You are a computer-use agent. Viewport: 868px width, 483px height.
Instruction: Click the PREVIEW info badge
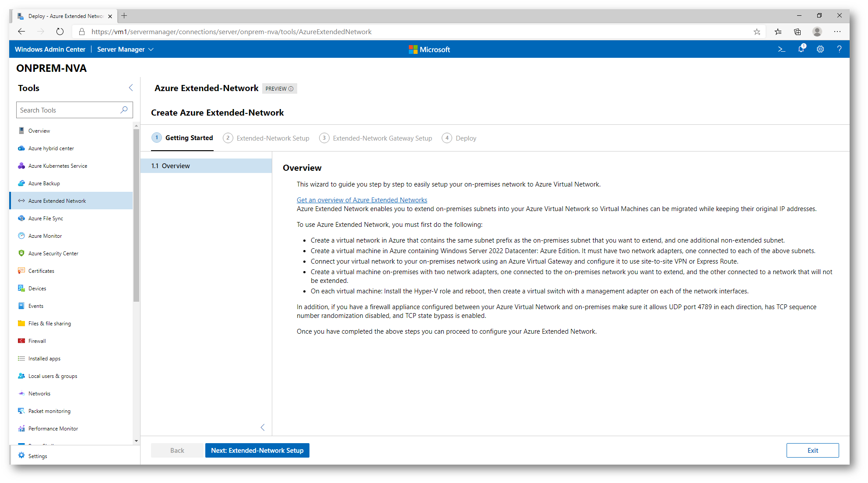[x=279, y=88]
